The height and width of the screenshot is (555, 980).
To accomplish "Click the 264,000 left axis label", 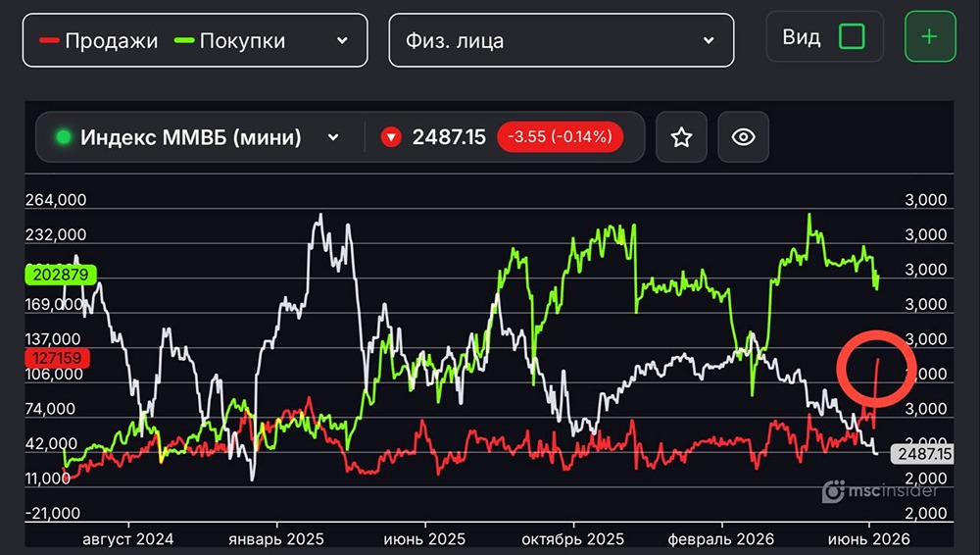I will [56, 200].
